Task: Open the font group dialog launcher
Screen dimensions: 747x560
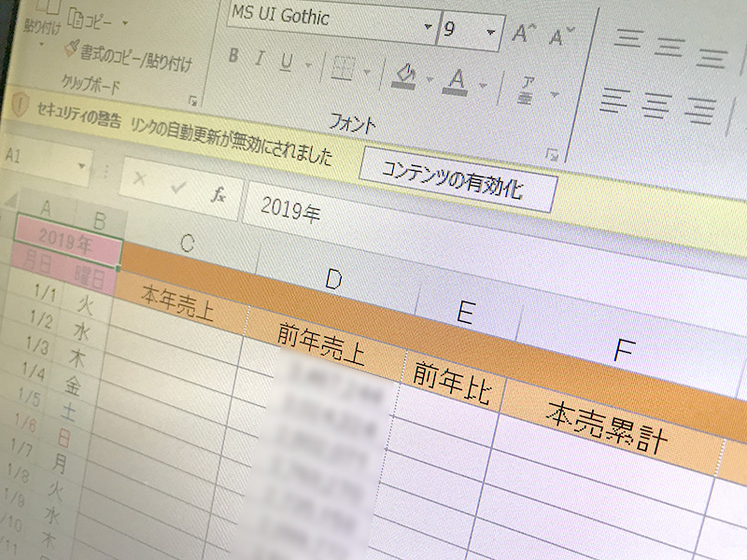Action: tap(552, 155)
